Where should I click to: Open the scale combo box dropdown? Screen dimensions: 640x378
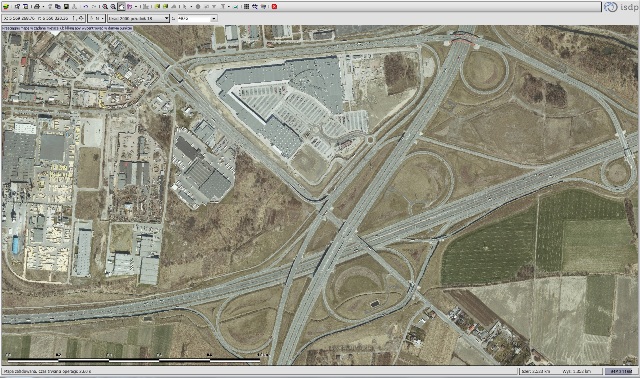213,18
